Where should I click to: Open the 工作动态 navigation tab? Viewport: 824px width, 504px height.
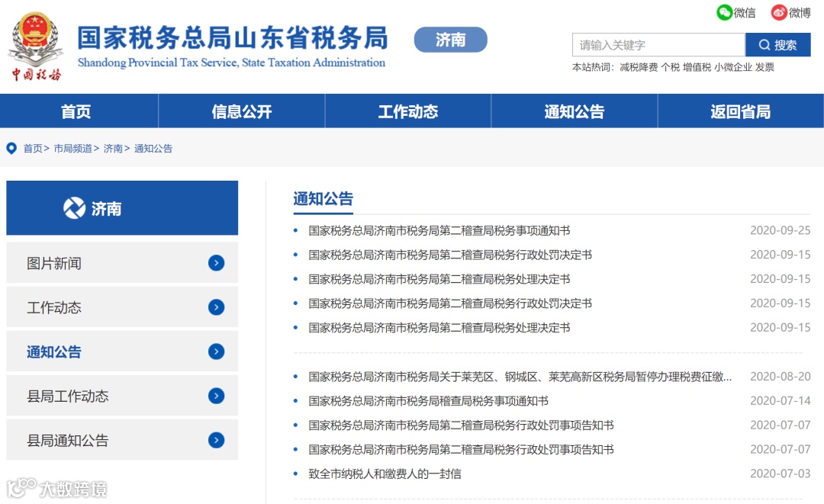[x=407, y=111]
